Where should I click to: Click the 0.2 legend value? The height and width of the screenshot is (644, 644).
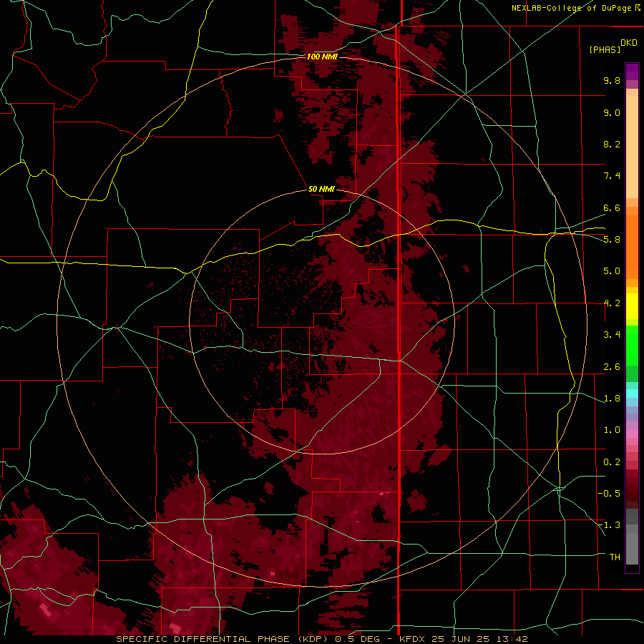tap(612, 462)
